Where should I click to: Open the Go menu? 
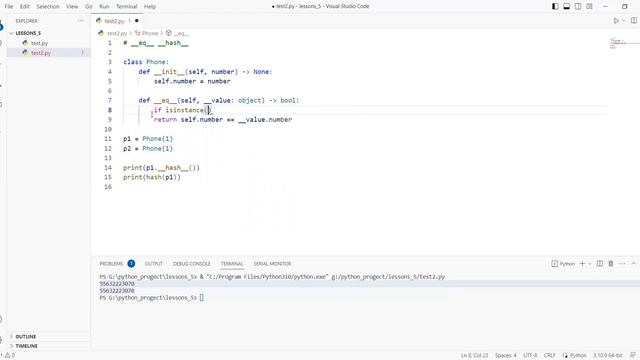[89, 7]
